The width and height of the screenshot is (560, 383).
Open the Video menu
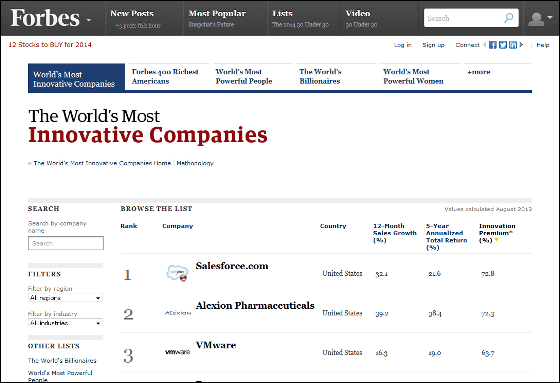[358, 14]
